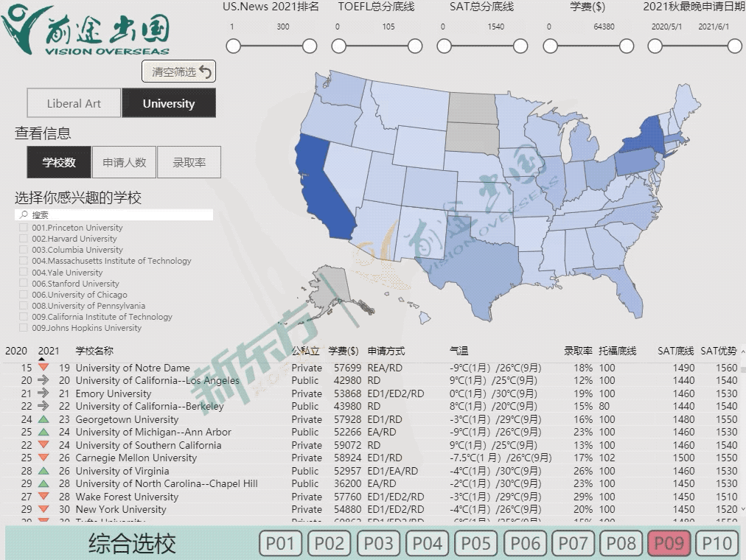Screen dimensions: 746x560
Task: Click the table's scroll-down arrow
Action: (x=742, y=509)
